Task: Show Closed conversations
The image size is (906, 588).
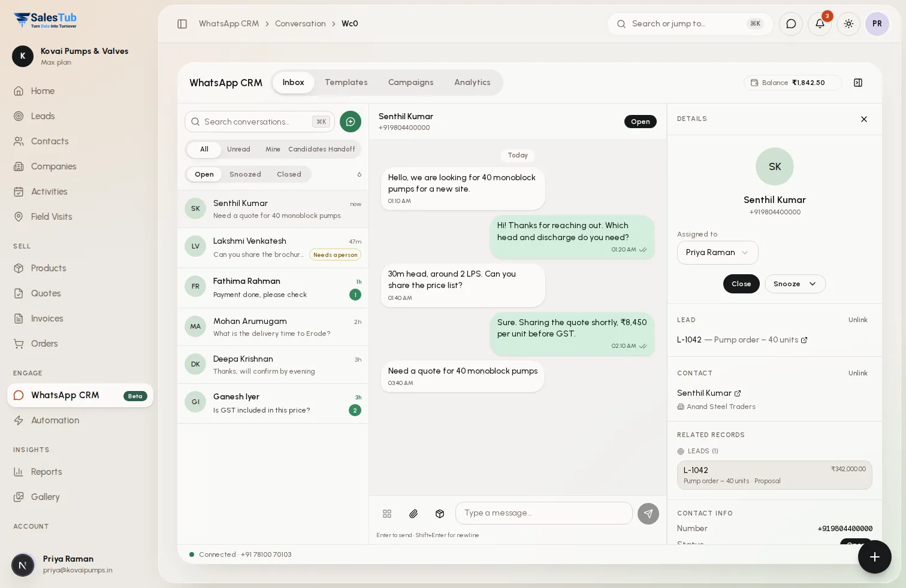Action: 289,174
